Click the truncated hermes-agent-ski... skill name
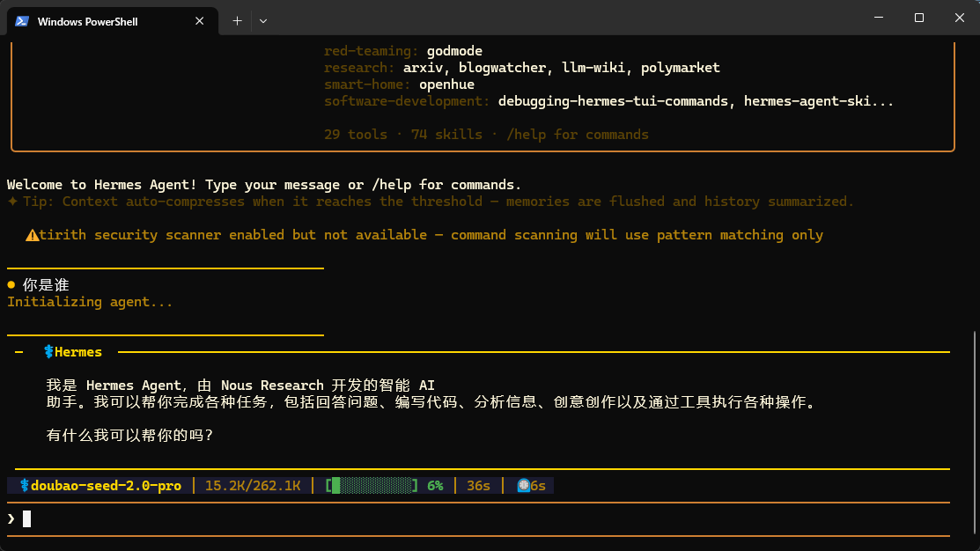Image resolution: width=980 pixels, height=551 pixels. pos(819,101)
